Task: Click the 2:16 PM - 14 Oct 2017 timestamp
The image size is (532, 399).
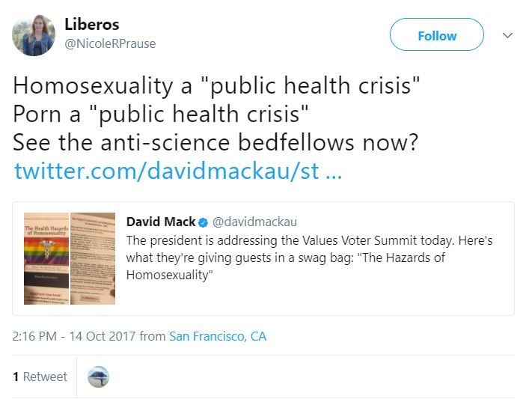Action: (x=74, y=336)
